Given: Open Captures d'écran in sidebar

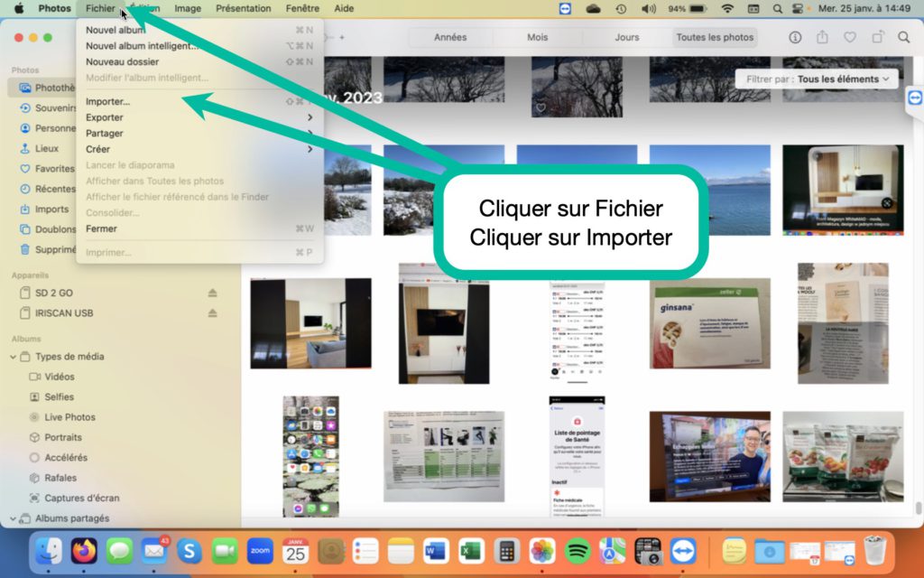Looking at the screenshot, I should [x=81, y=498].
